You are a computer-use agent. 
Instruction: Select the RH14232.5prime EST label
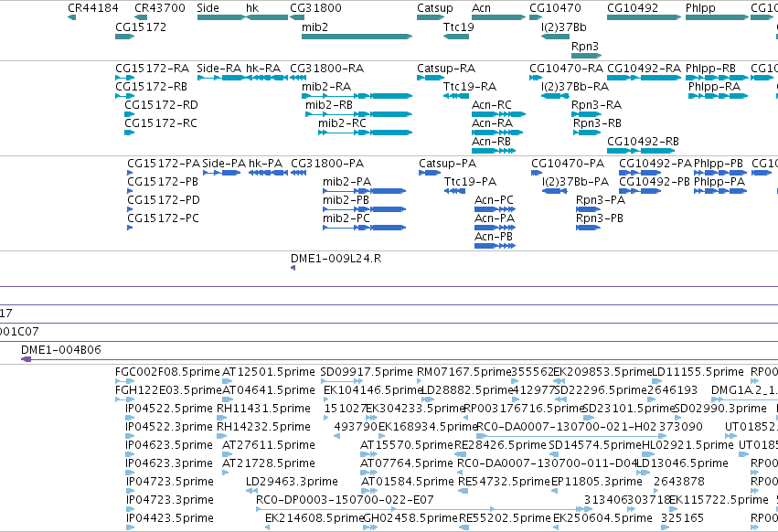263,427
